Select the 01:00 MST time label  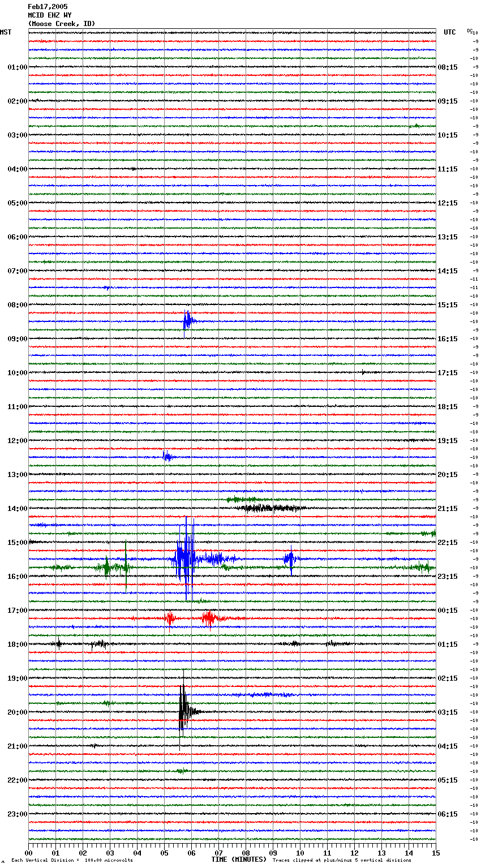click(x=18, y=67)
